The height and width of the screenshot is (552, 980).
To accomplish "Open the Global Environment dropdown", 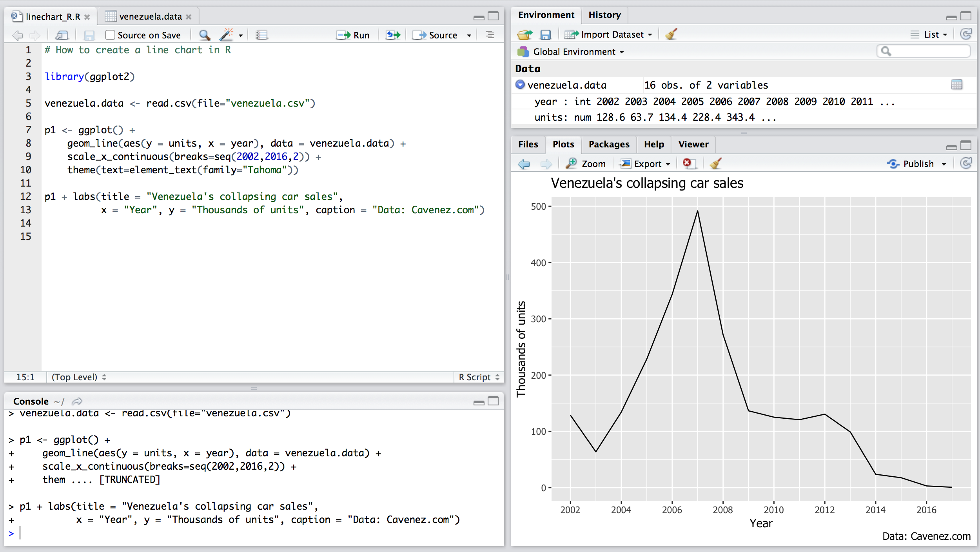I will click(572, 51).
